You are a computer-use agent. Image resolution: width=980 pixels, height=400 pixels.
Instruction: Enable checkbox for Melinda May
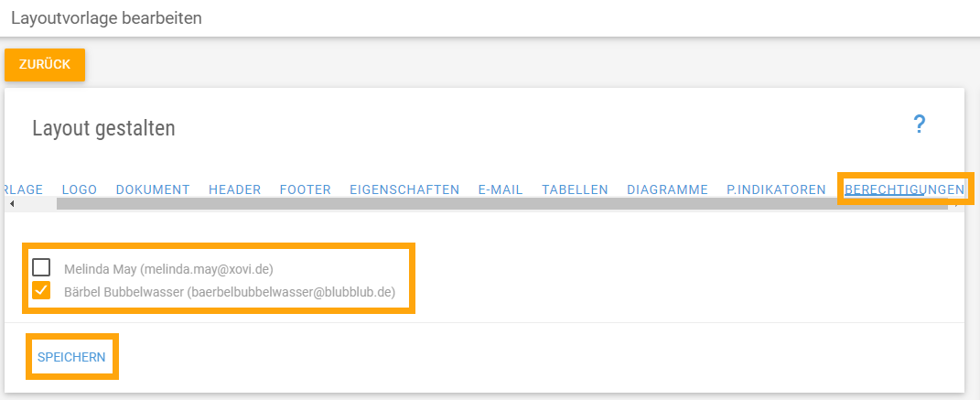41,268
